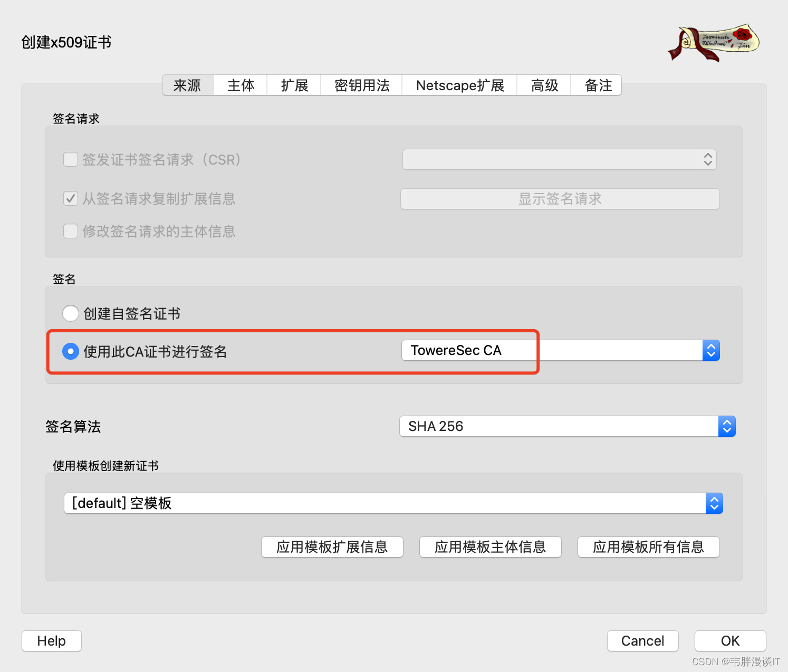Viewport: 788px width, 672px height.
Task: Click the XCA scroll logo icon
Action: click(714, 42)
